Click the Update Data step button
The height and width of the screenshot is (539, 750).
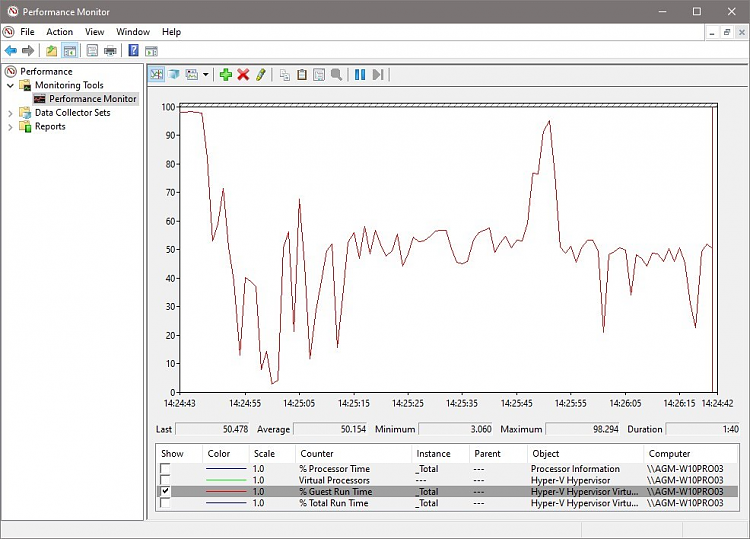tap(378, 75)
